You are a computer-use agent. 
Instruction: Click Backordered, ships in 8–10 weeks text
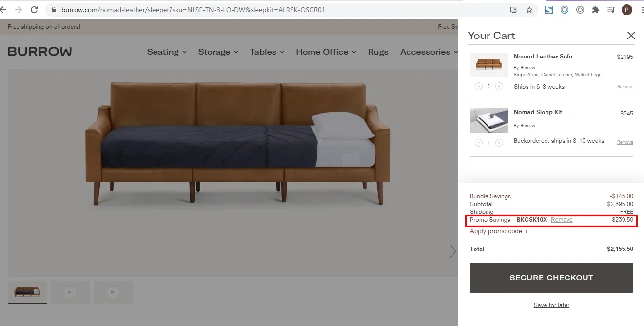[559, 141]
